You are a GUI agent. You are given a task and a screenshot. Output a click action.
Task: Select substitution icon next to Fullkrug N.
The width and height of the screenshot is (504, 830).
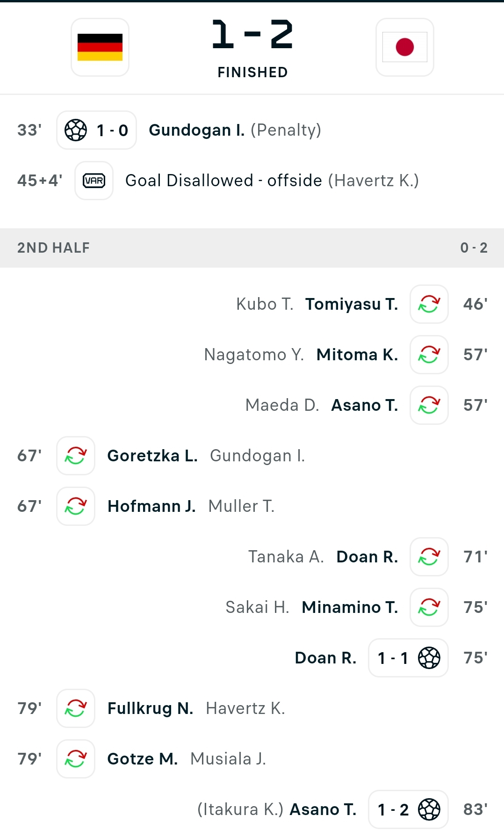tap(76, 708)
